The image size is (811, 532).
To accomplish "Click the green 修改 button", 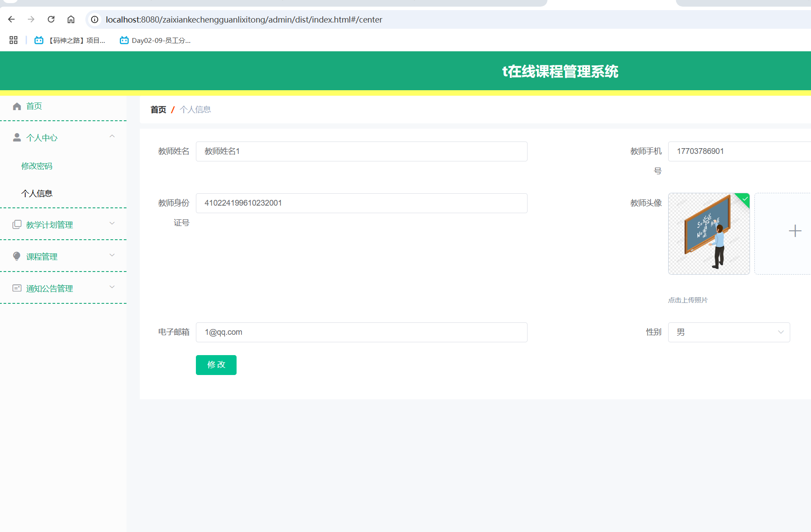I will (216, 365).
